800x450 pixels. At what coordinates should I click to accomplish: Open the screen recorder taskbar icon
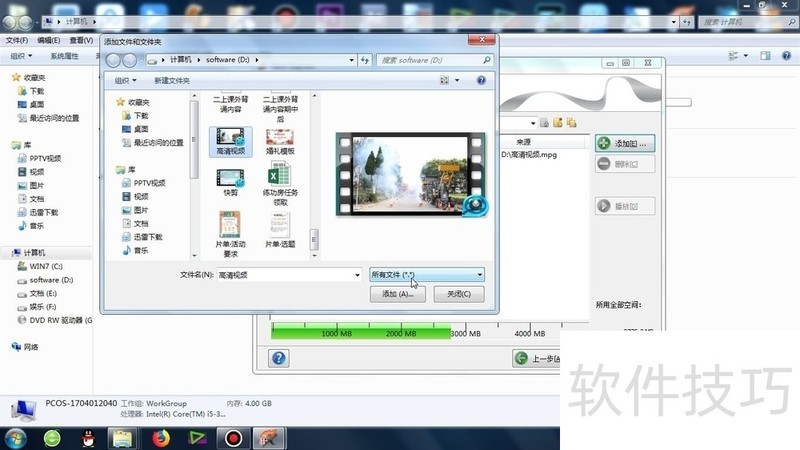click(x=233, y=437)
